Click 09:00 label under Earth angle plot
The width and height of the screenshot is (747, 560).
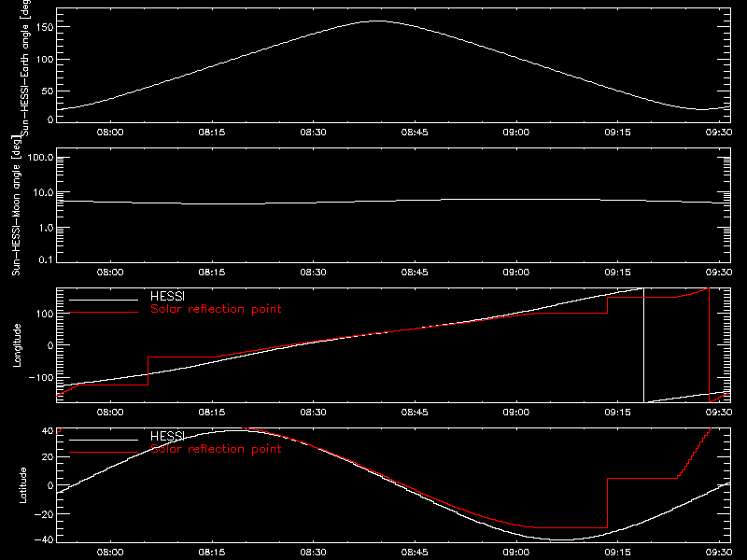(x=516, y=133)
